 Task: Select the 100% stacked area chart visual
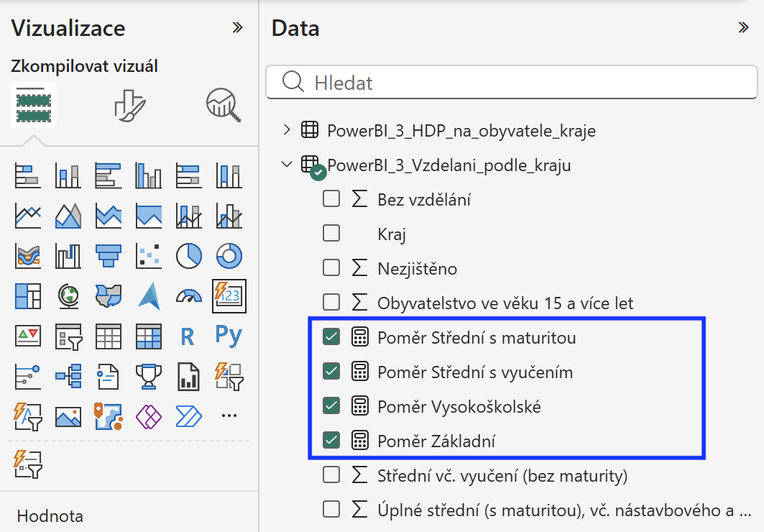pyautogui.click(x=149, y=216)
